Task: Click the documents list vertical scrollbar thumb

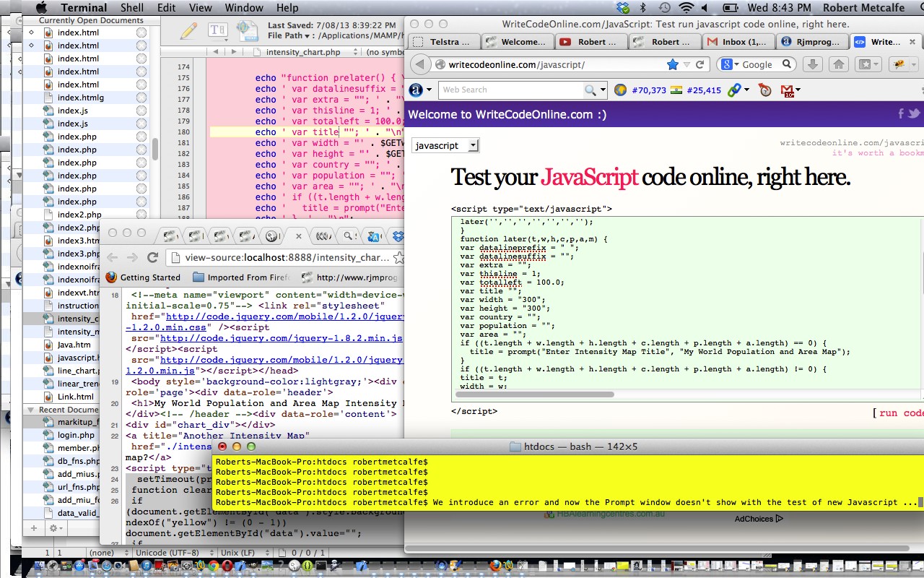Action: [x=154, y=148]
